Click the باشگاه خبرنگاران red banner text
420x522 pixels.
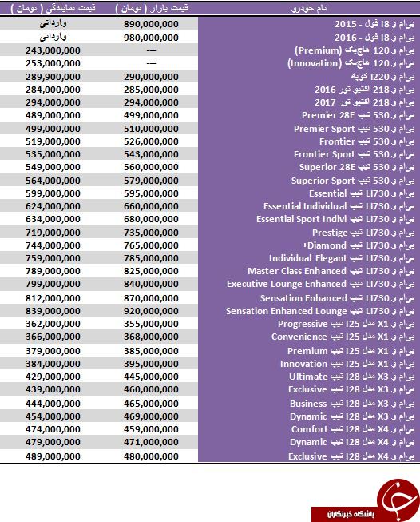pos(351,514)
